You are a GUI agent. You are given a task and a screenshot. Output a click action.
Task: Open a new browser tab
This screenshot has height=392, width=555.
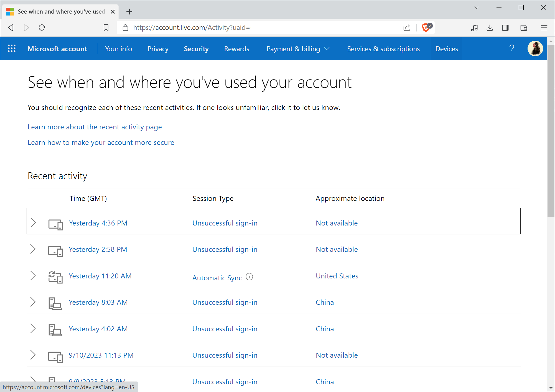coord(129,12)
